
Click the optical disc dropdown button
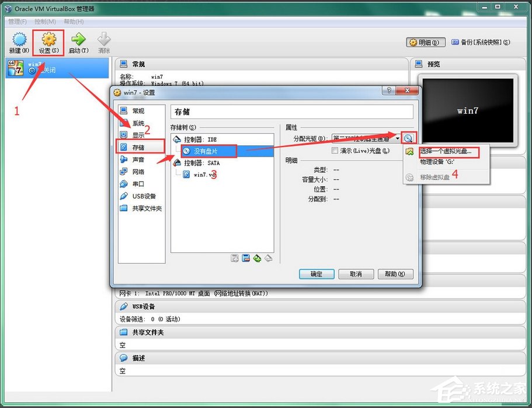[x=409, y=139]
